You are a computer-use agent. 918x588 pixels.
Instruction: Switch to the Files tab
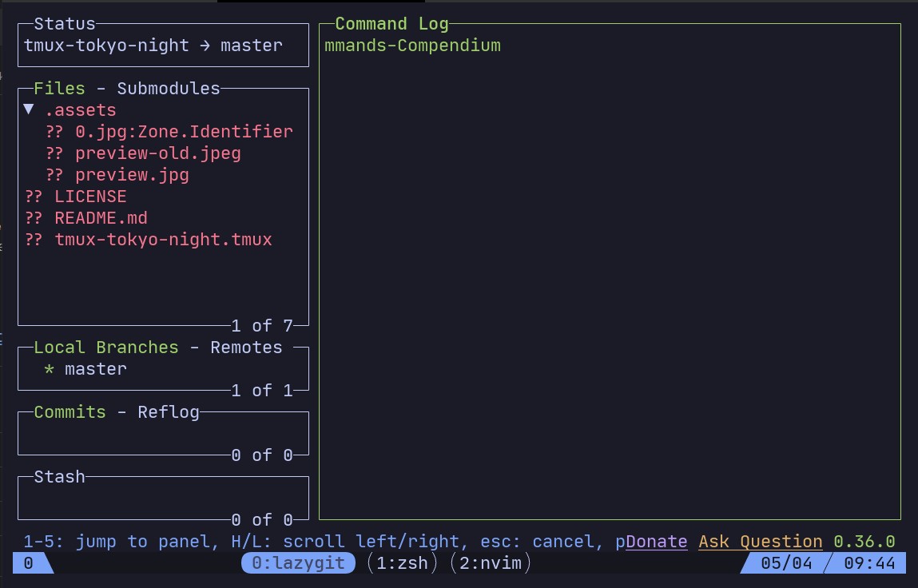tap(59, 89)
